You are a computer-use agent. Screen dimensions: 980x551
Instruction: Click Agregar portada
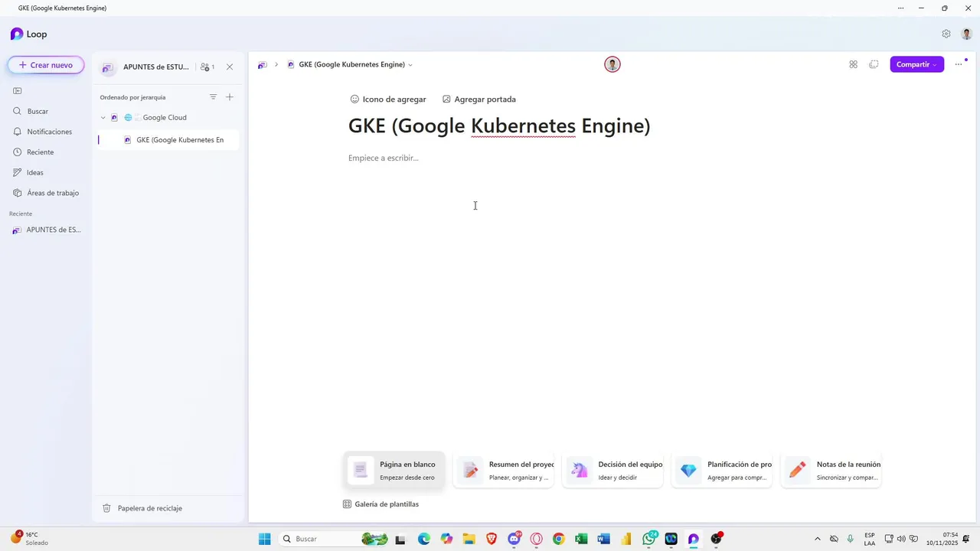click(479, 99)
